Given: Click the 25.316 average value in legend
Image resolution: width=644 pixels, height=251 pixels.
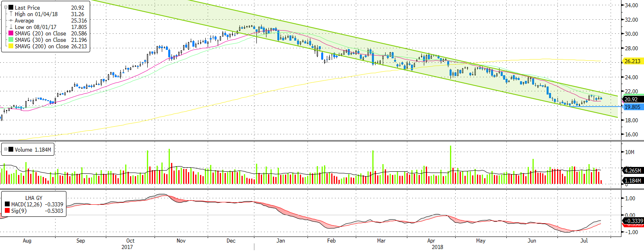Looking at the screenshot, I should 79,21.
